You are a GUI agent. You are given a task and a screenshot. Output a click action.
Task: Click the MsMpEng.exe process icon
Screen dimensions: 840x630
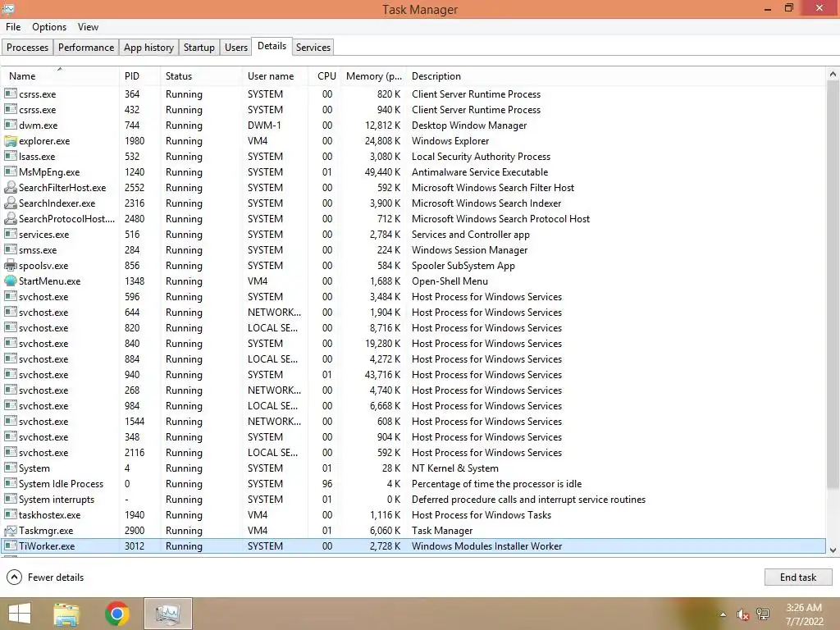point(10,172)
